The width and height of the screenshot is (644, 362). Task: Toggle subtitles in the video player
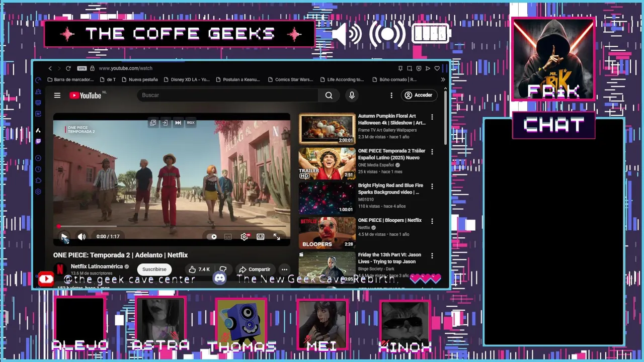click(x=228, y=236)
